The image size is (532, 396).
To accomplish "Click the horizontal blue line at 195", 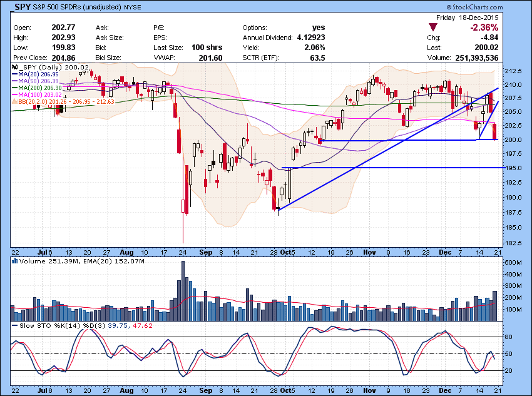I will pos(392,168).
